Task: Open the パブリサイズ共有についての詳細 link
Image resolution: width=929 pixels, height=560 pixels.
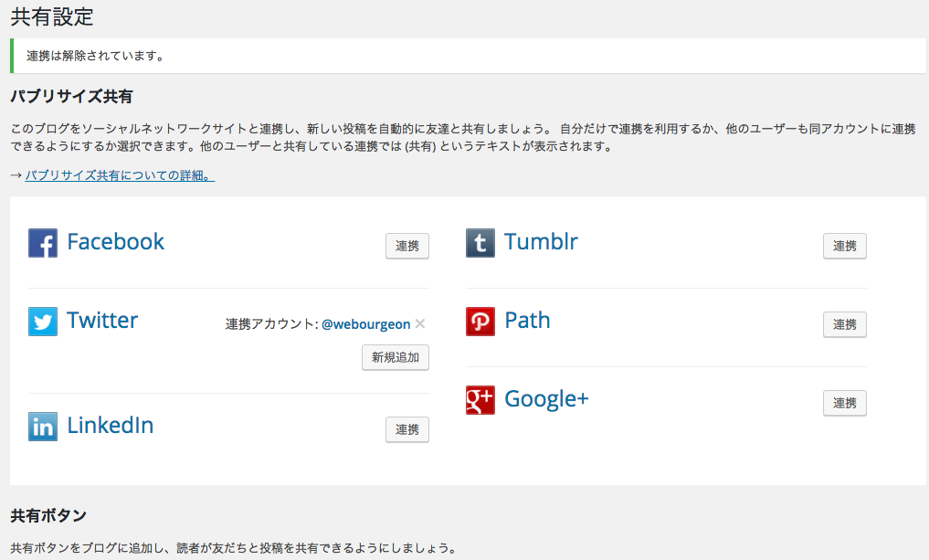Action: coord(120,175)
